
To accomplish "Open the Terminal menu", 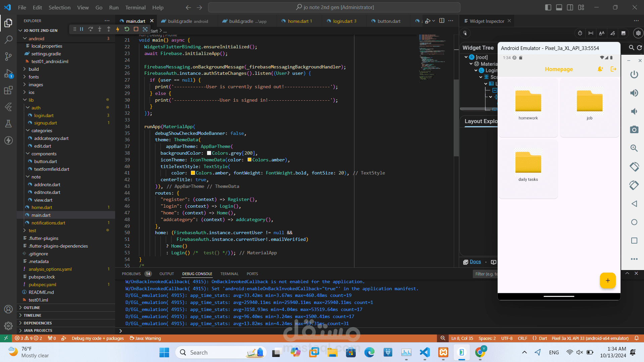I will point(135,7).
